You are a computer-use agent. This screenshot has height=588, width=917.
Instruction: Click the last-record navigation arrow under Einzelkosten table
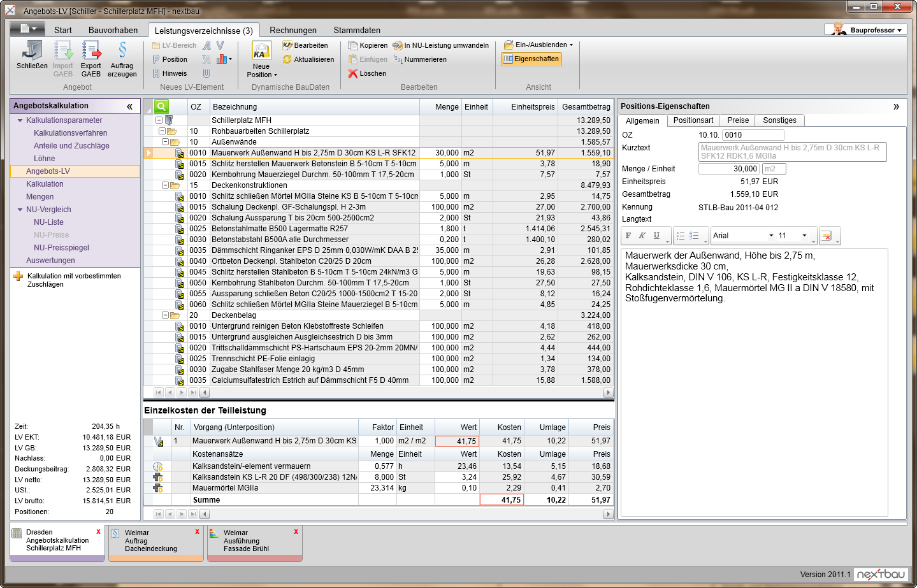point(193,513)
